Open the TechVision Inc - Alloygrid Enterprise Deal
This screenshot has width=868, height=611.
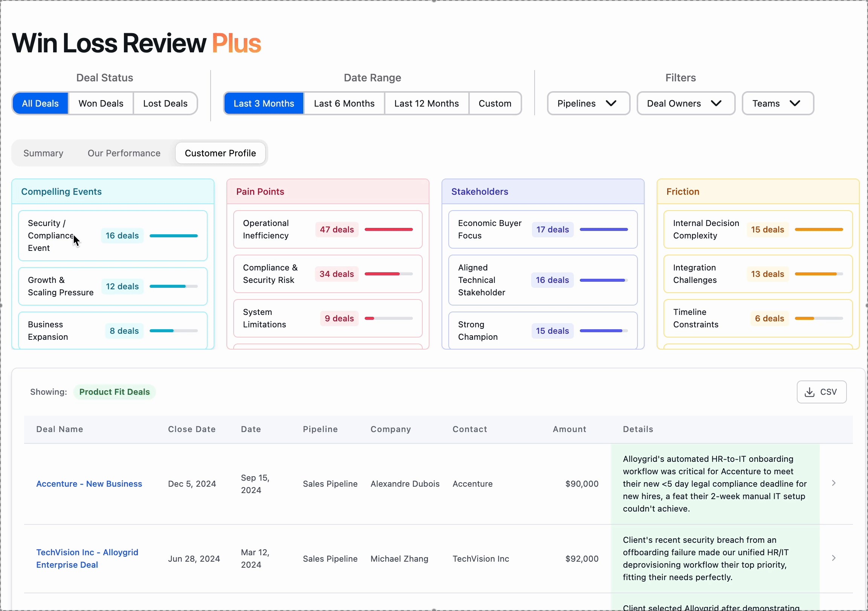coord(87,558)
